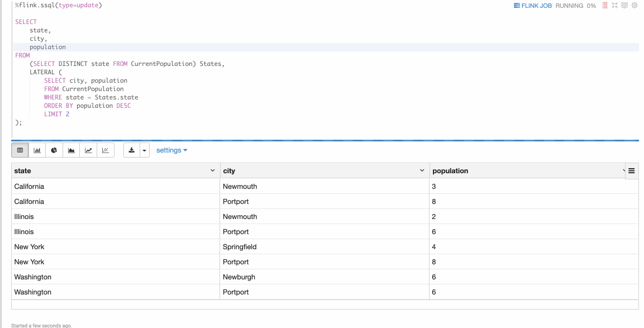Choose the area chart visualization
Image resolution: width=644 pixels, height=328 pixels.
pos(71,150)
